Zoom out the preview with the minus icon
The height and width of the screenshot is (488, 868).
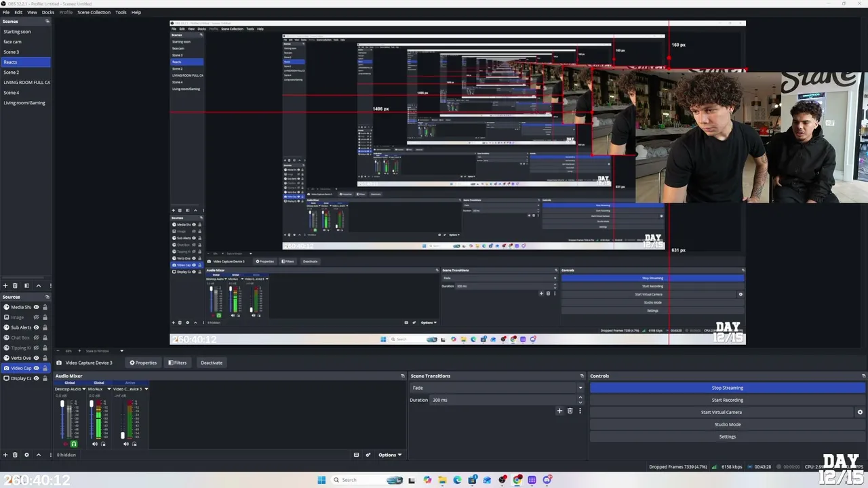pyautogui.click(x=58, y=351)
